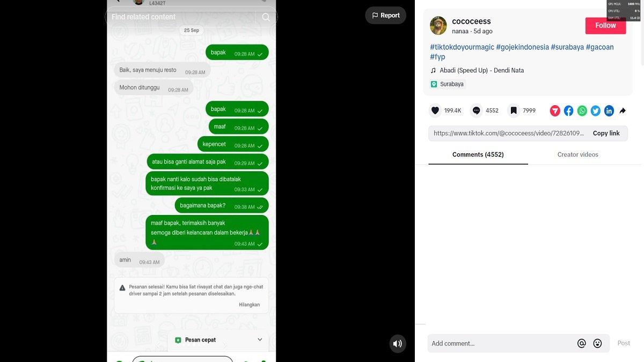Open the #gojekindonesia hashtag link
Screen dimensions: 644x362
[x=523, y=47]
